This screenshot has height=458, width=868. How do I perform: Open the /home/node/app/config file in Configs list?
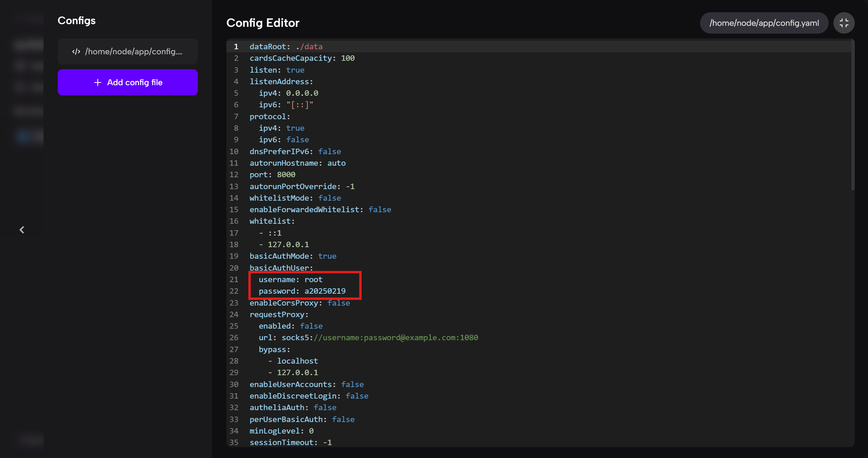click(133, 52)
